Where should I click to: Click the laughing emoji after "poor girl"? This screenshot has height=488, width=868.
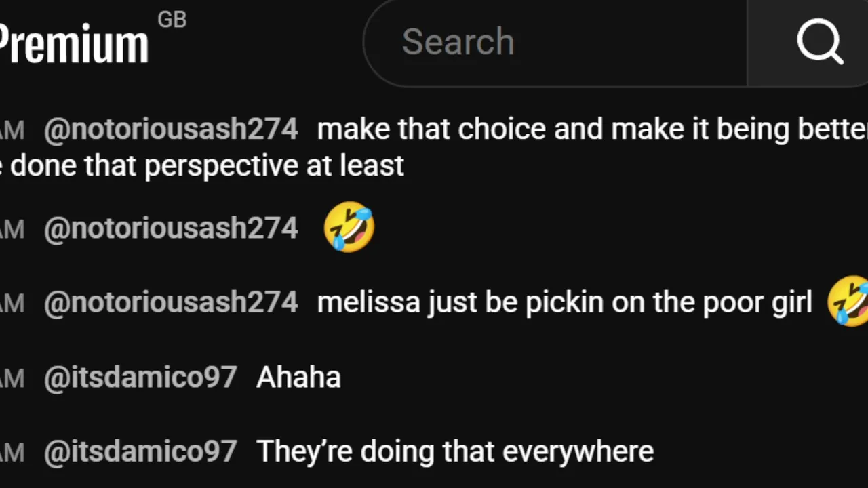click(x=849, y=302)
